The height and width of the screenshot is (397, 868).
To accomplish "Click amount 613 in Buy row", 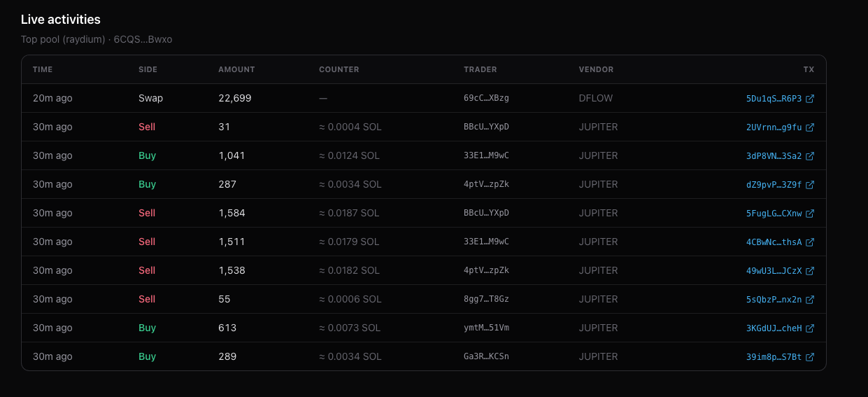I will [227, 328].
